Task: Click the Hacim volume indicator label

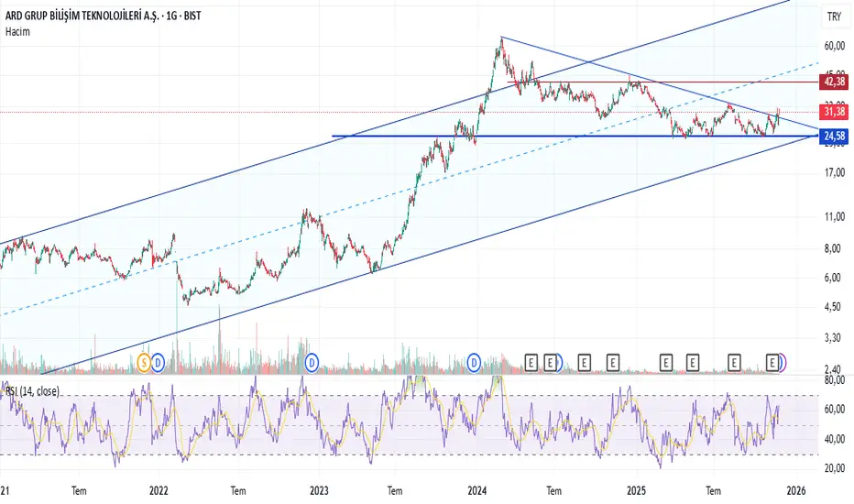Action: 17,31
